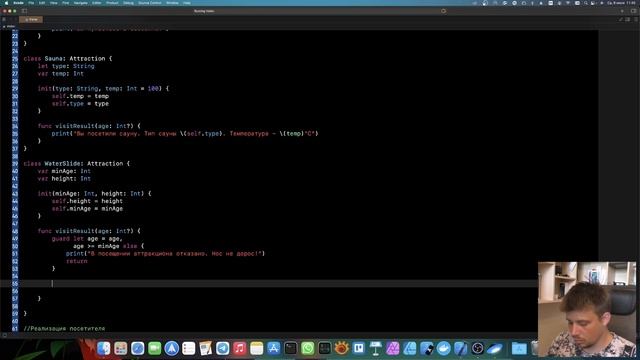Open Affinity Designer blue dock icon

pos(410,348)
